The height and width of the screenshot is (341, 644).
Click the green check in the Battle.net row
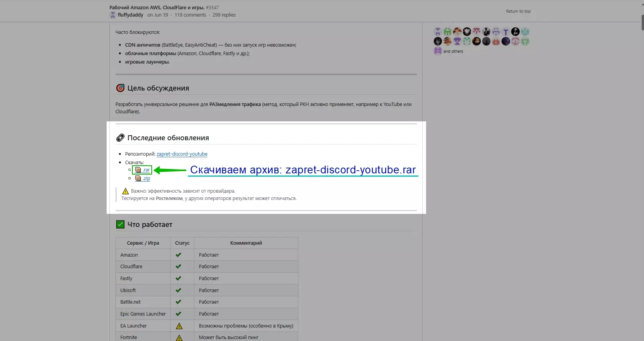point(178,302)
